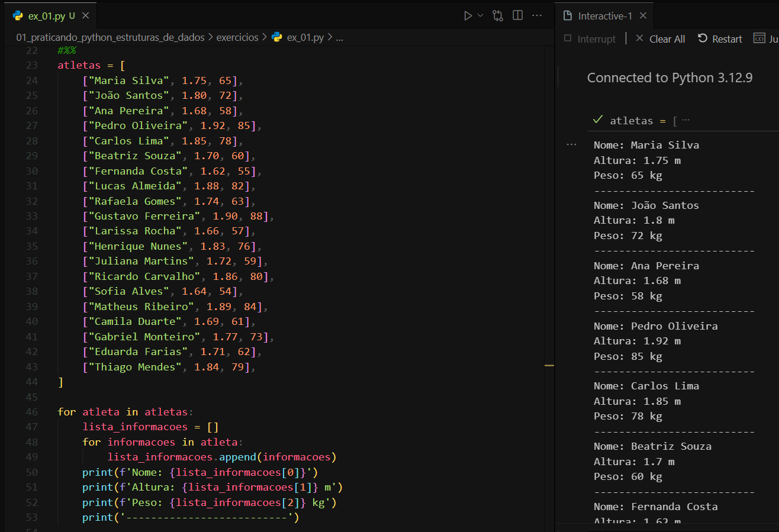Click the Interrupt kernel button
Viewport: 779px width, 532px height.
pos(590,38)
